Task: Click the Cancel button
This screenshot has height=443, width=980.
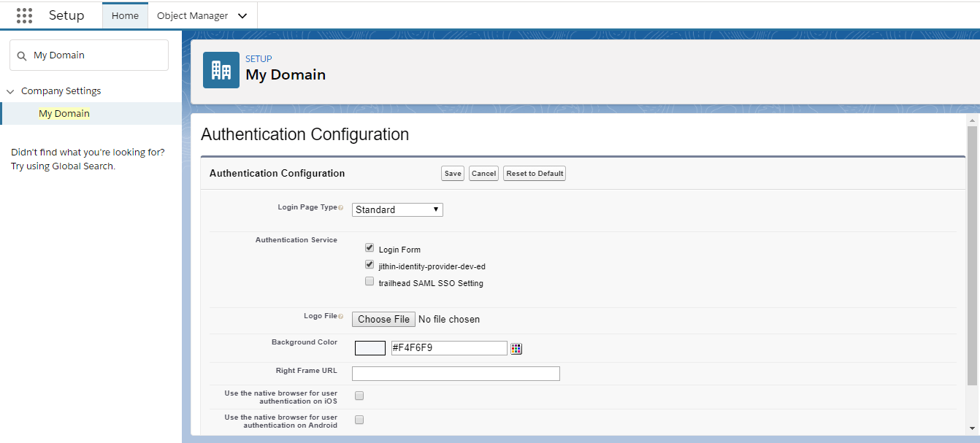Action: pyautogui.click(x=483, y=173)
